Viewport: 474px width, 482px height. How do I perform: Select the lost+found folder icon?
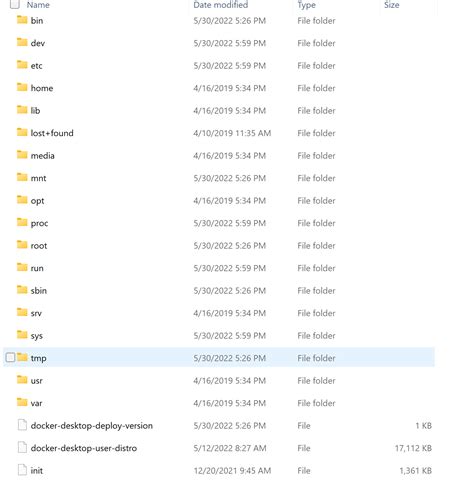(x=22, y=133)
